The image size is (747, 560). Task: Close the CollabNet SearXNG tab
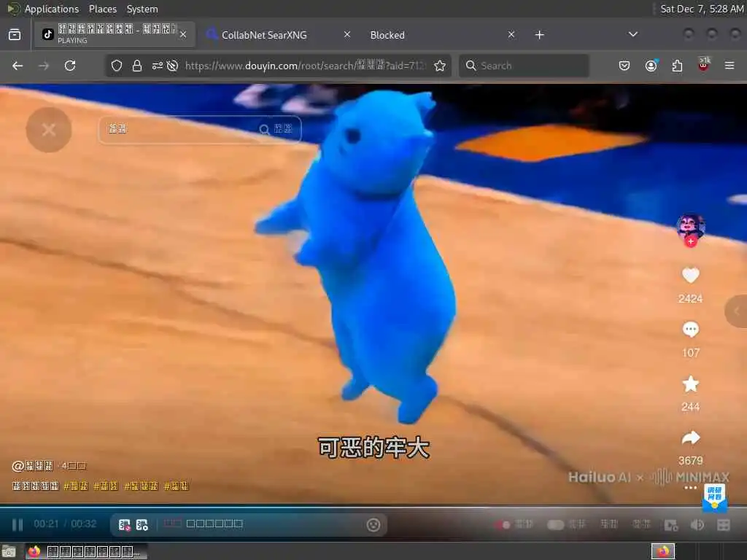[347, 34]
